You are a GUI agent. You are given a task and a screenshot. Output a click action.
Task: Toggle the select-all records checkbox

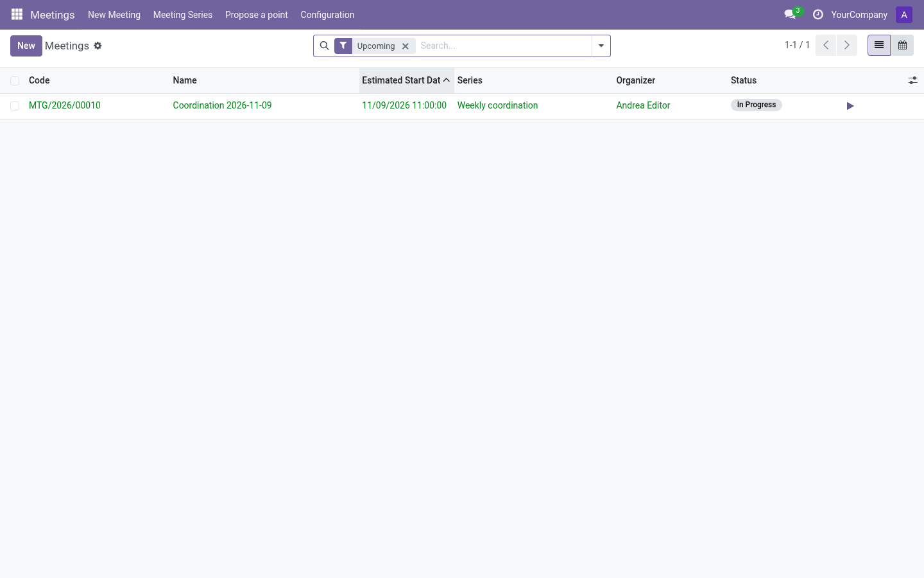pos(15,81)
